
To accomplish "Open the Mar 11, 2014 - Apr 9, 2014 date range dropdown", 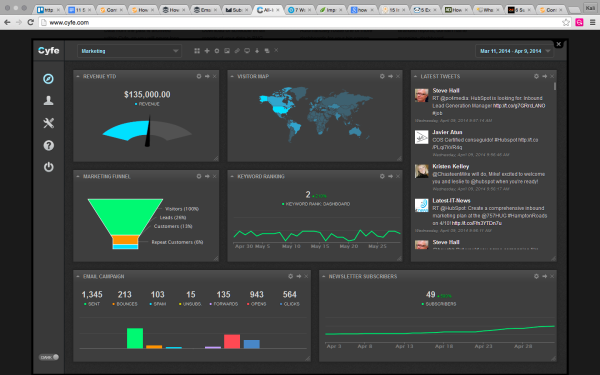I will 514,51.
